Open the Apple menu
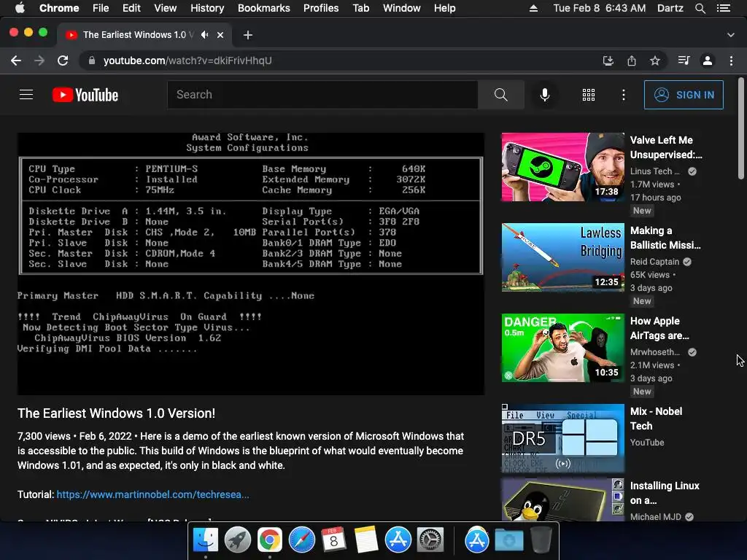 tap(20, 8)
